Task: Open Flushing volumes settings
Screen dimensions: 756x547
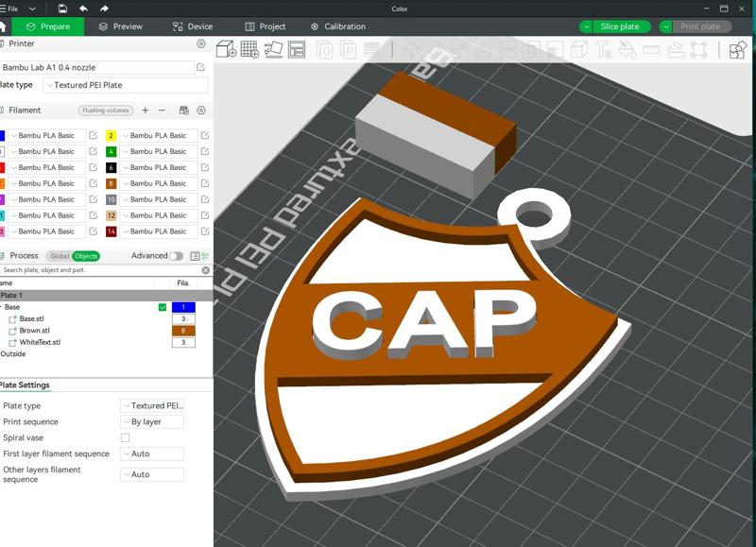Action: click(x=106, y=111)
